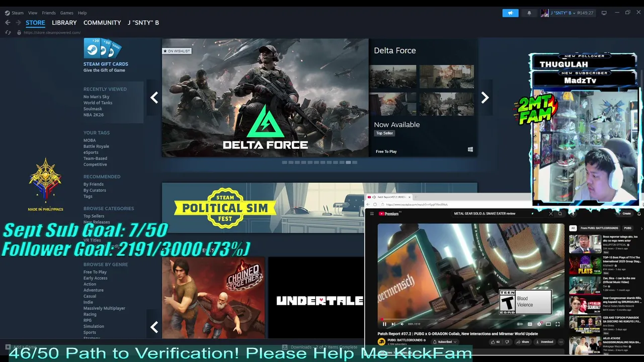Open more actions menu under video
Screen dimensions: 644x362
point(561,342)
